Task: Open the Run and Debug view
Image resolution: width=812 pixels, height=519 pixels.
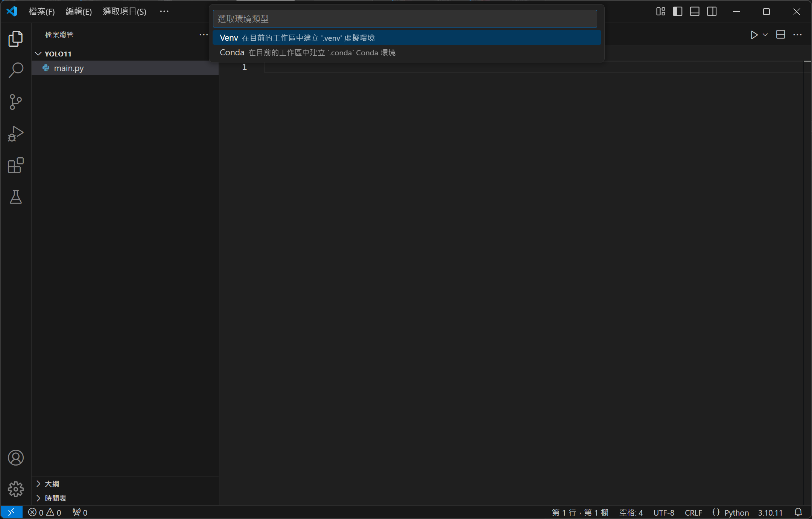Action: click(15, 134)
